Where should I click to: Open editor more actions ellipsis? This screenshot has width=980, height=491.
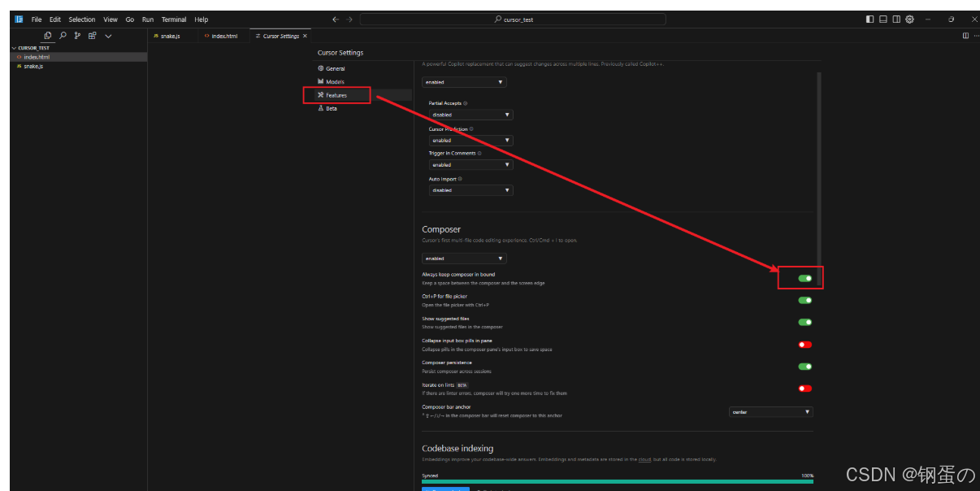coord(975,36)
